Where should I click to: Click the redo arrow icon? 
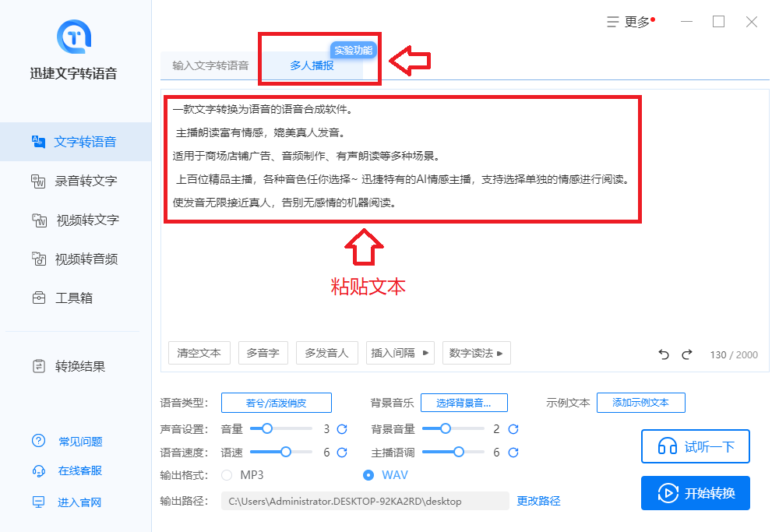[x=686, y=354]
